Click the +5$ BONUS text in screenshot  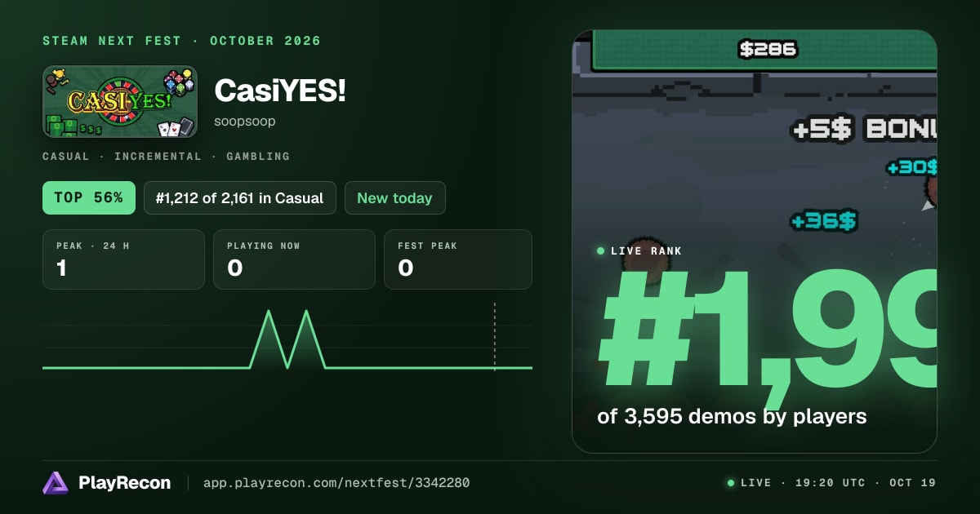(863, 129)
